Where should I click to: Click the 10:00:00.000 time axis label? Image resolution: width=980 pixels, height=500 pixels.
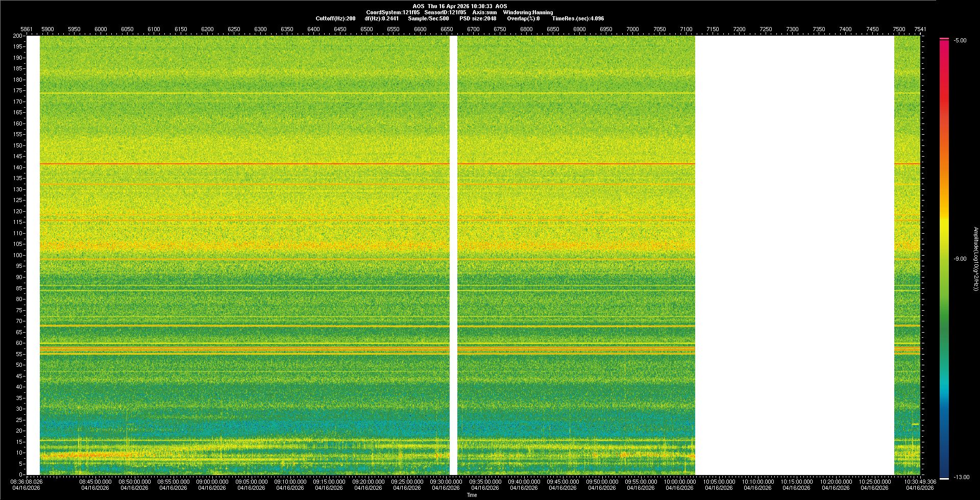click(x=679, y=482)
